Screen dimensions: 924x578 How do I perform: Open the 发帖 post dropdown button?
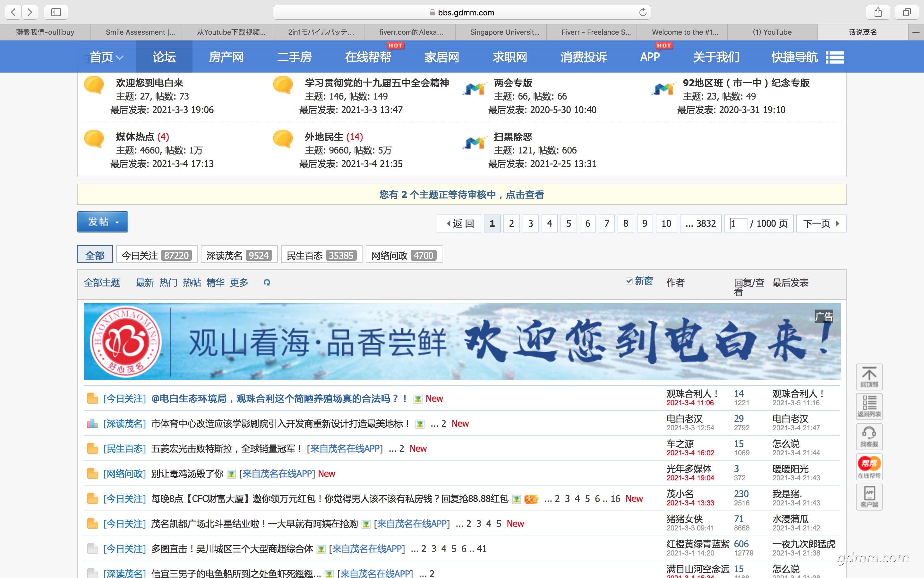[103, 222]
